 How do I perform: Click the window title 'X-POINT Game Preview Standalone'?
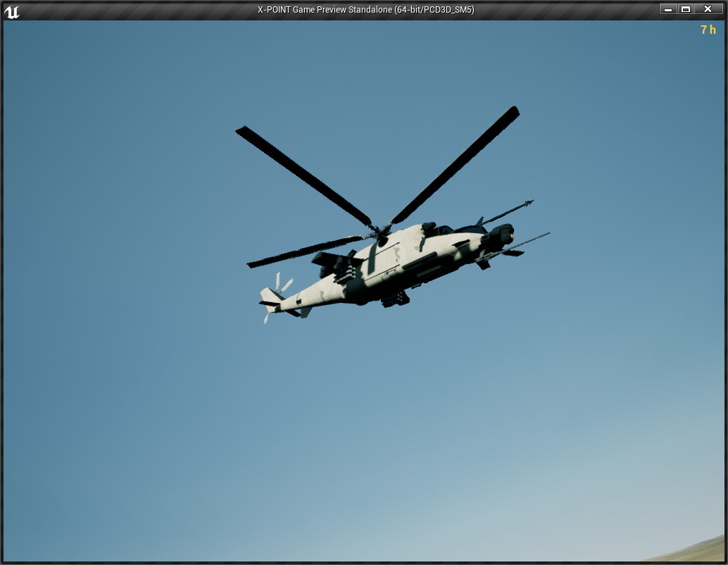coord(325,10)
